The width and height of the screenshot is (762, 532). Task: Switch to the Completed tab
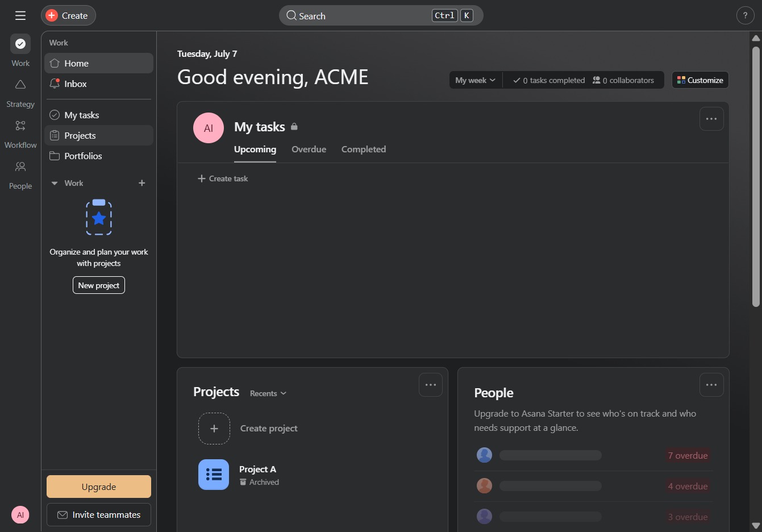[364, 149]
